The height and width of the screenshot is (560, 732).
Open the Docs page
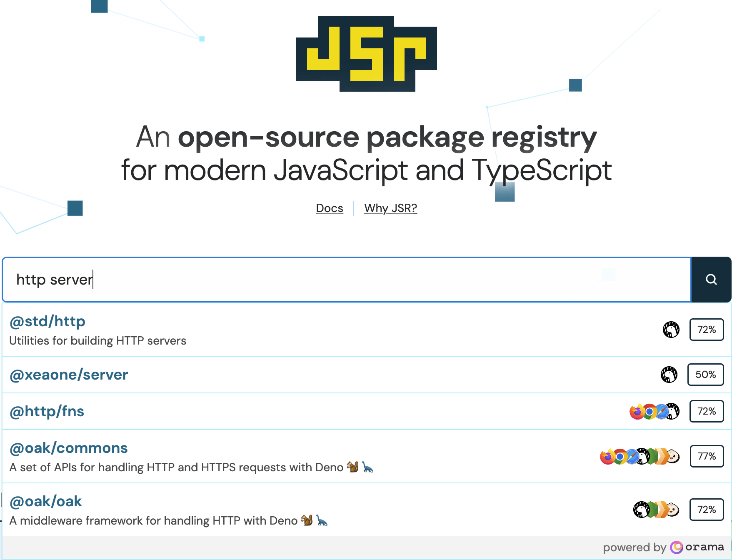click(x=329, y=208)
